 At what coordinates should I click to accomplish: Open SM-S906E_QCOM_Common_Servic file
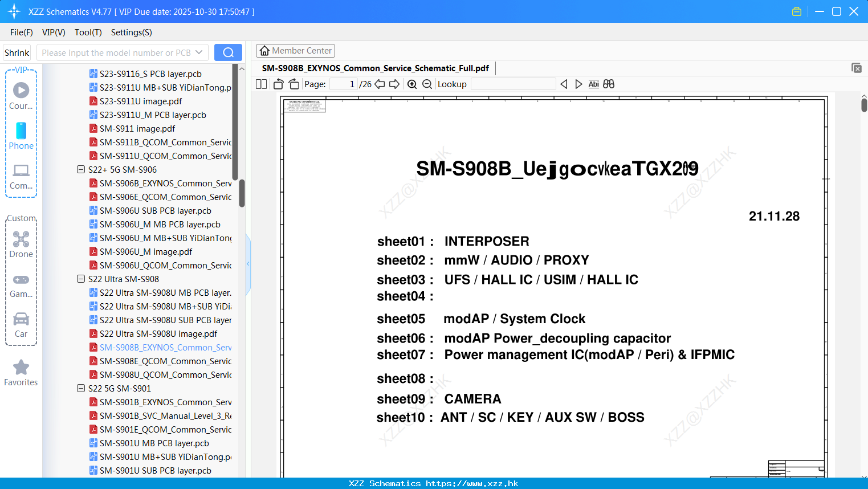[160, 197]
